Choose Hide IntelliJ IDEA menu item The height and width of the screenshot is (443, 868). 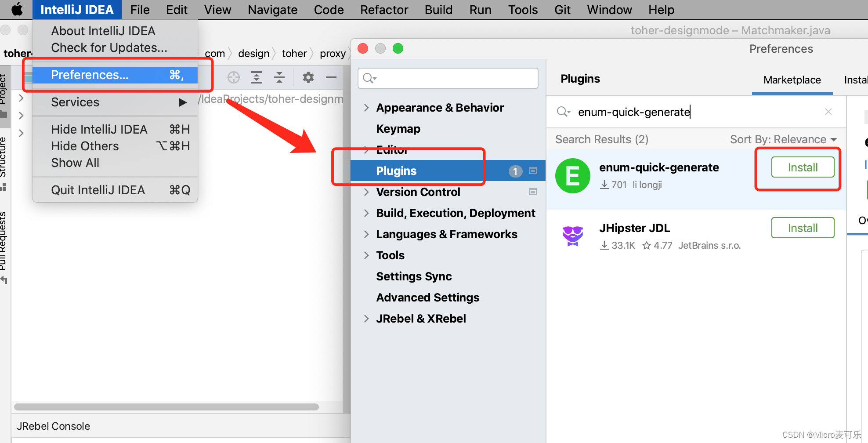point(115,129)
